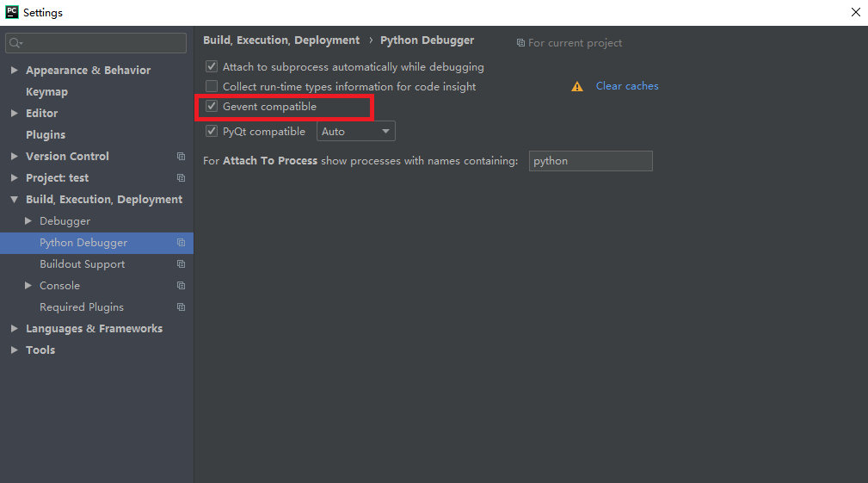Click the project-level icon beside Console

181,285
